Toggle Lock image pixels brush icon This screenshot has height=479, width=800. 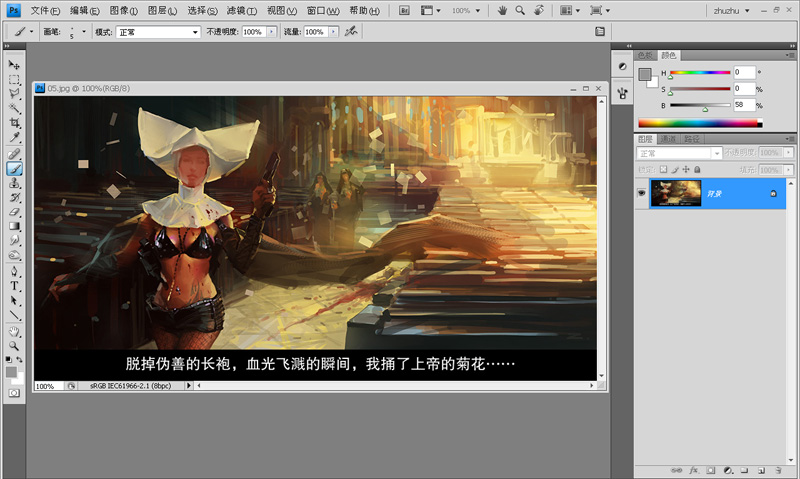(674, 169)
